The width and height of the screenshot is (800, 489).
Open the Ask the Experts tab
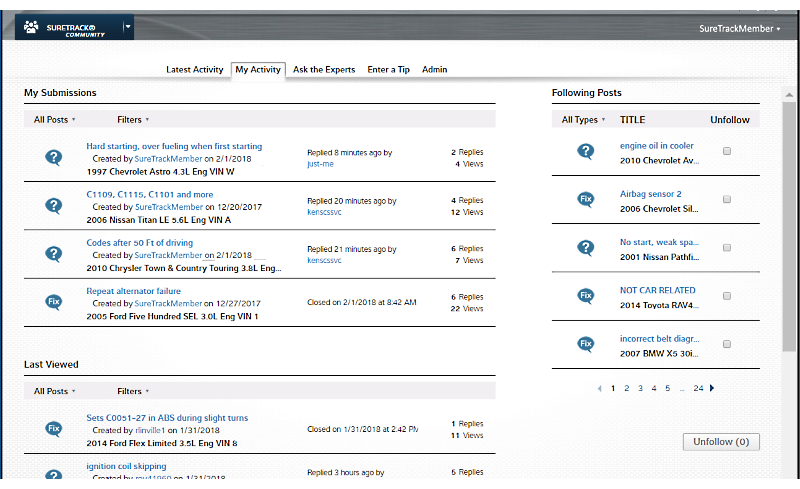[x=325, y=70]
